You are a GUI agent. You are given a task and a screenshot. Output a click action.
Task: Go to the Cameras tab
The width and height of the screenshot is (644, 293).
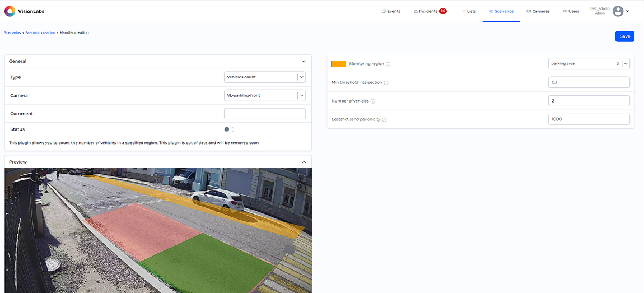click(x=538, y=11)
